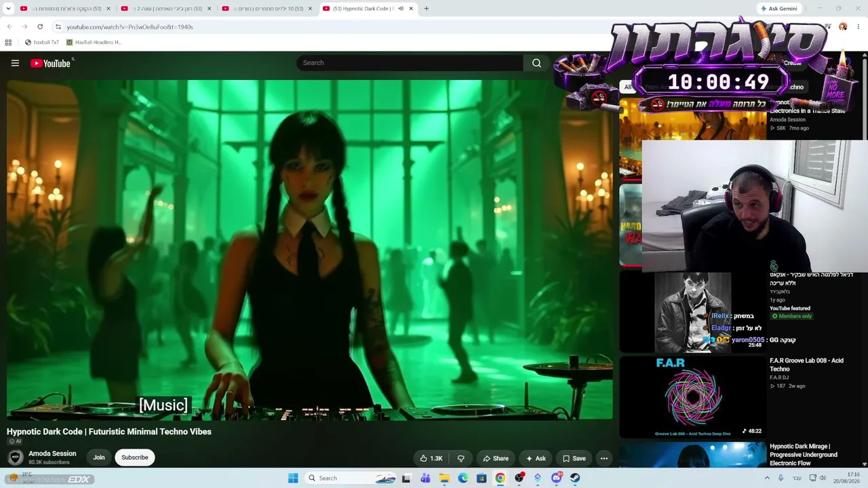Screen dimensions: 868x488
Task: View site information icon in address bar
Action: (x=58, y=27)
